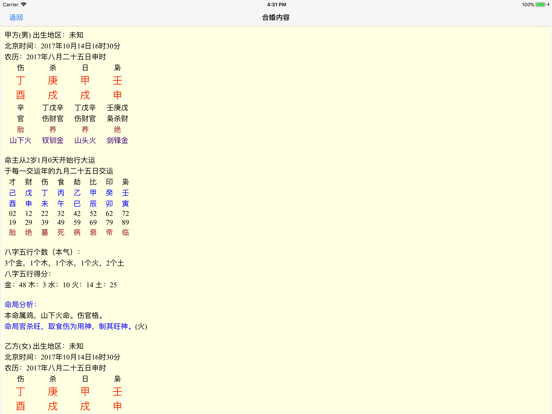
Task: Select 农历 line under 甲方(男)
Action: [x=55, y=57]
